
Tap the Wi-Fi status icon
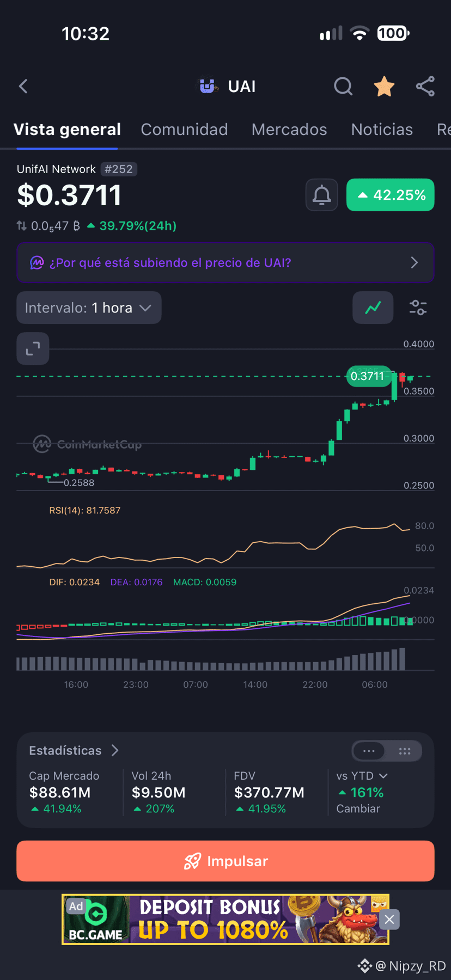click(359, 34)
